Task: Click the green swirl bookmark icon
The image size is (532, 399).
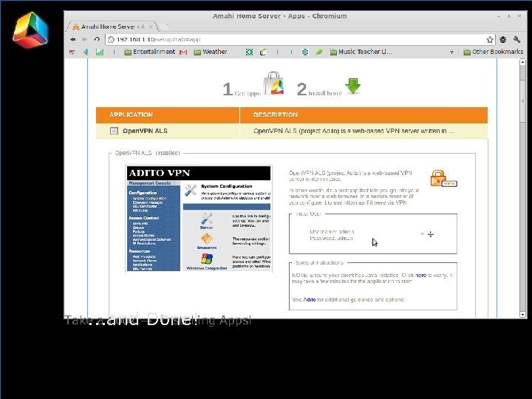Action: tap(263, 52)
